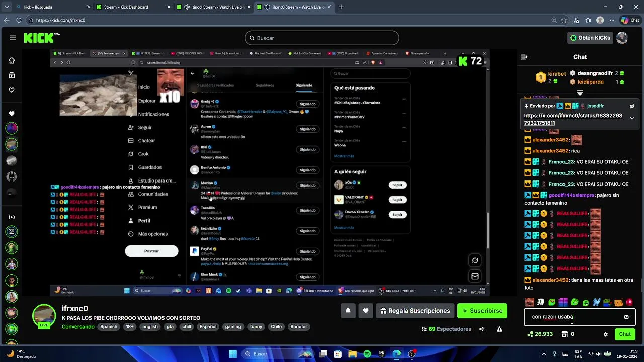Select the Spanish tag

tap(109, 327)
